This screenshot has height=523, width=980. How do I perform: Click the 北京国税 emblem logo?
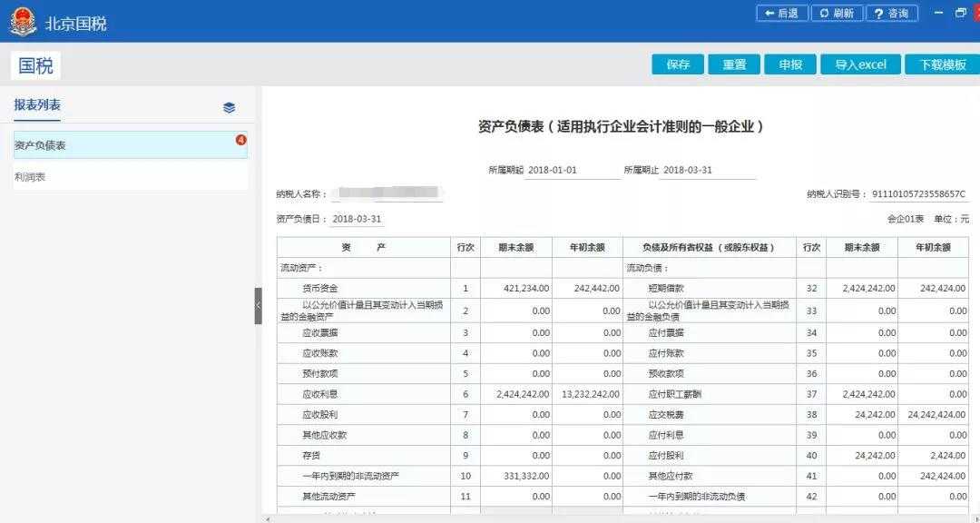click(x=23, y=17)
